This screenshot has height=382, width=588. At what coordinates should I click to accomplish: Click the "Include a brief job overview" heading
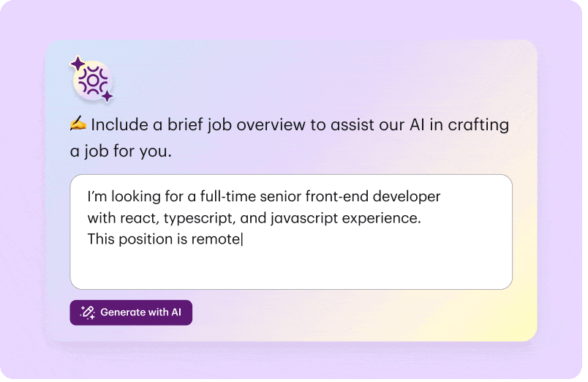point(198,124)
